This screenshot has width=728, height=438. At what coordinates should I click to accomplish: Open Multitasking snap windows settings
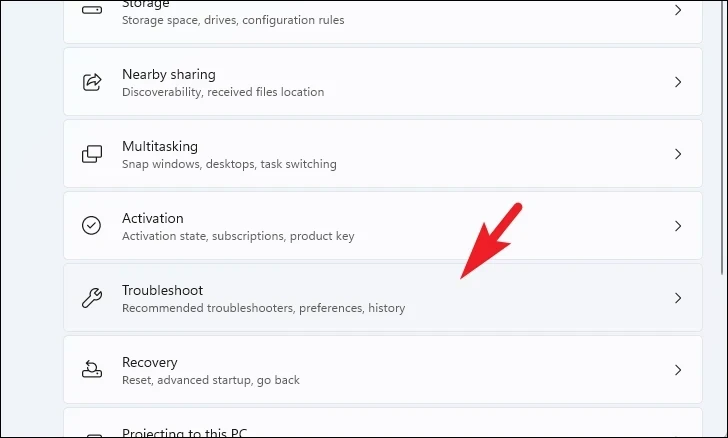[x=383, y=154]
